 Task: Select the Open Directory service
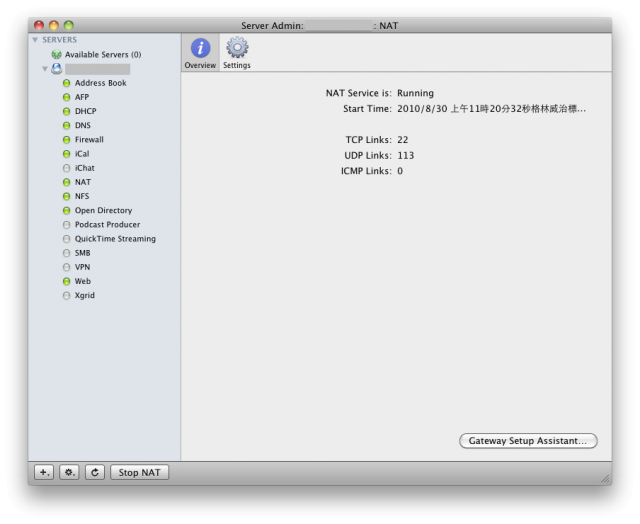click(x=103, y=211)
